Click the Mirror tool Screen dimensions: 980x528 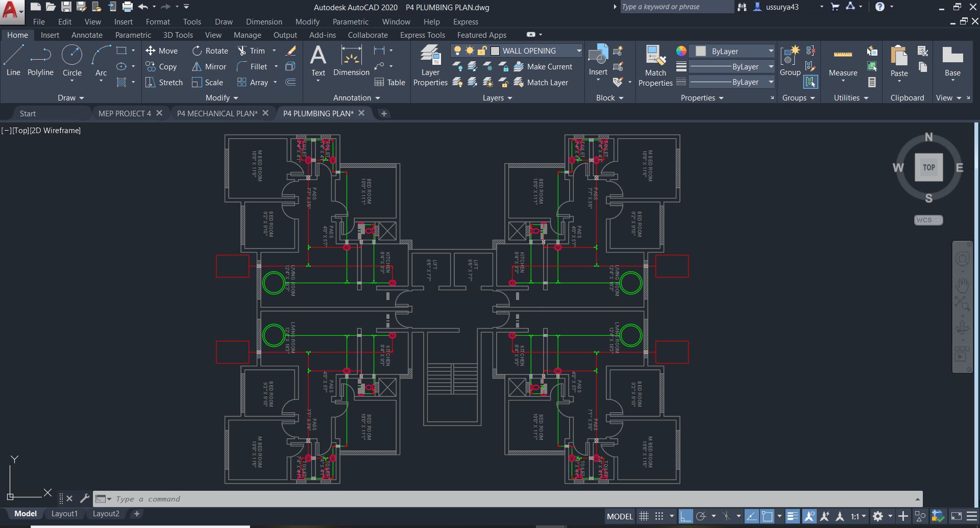click(x=209, y=67)
